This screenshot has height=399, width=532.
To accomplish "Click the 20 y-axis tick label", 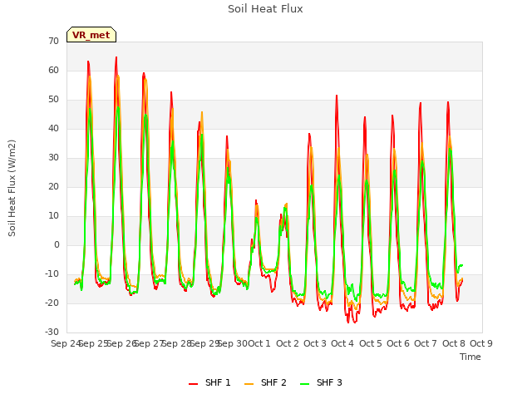I will (x=53, y=187).
